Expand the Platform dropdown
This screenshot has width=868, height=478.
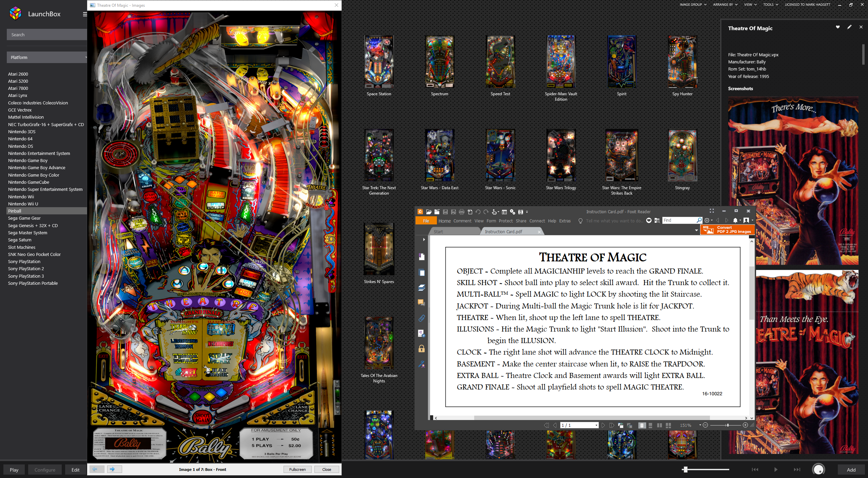(47, 57)
